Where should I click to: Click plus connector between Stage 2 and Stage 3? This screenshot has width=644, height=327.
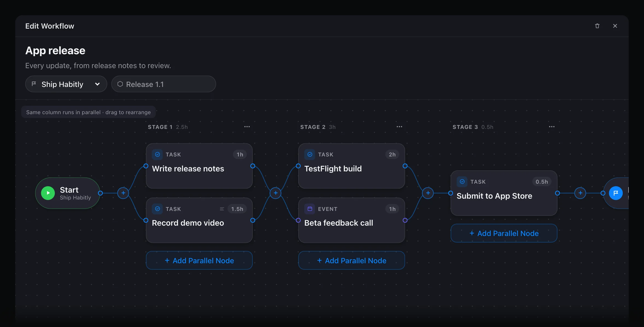click(428, 193)
